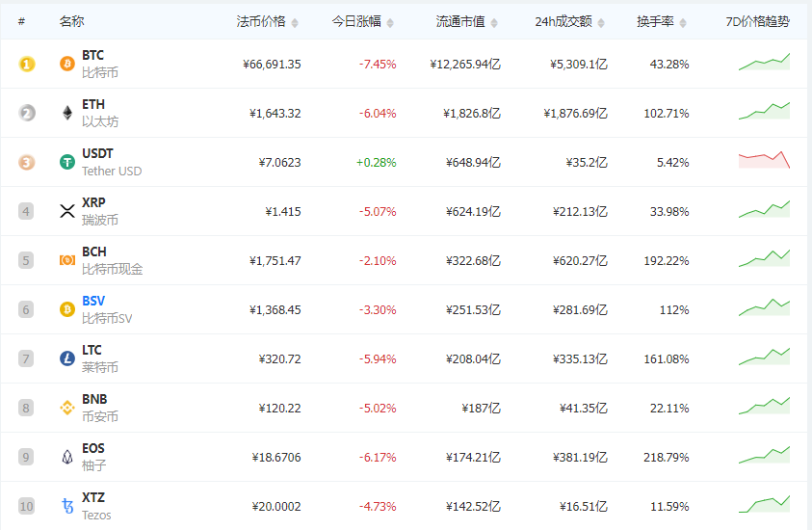Click the Bitcoin Cash BCH icon
Image resolution: width=812 pixels, height=530 pixels.
[67, 260]
